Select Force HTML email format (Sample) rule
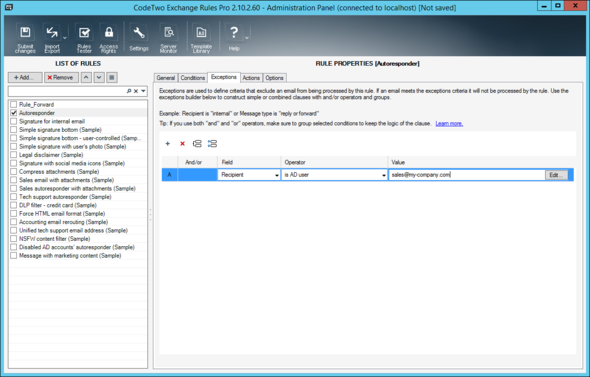The height and width of the screenshot is (377, 590). [62, 214]
